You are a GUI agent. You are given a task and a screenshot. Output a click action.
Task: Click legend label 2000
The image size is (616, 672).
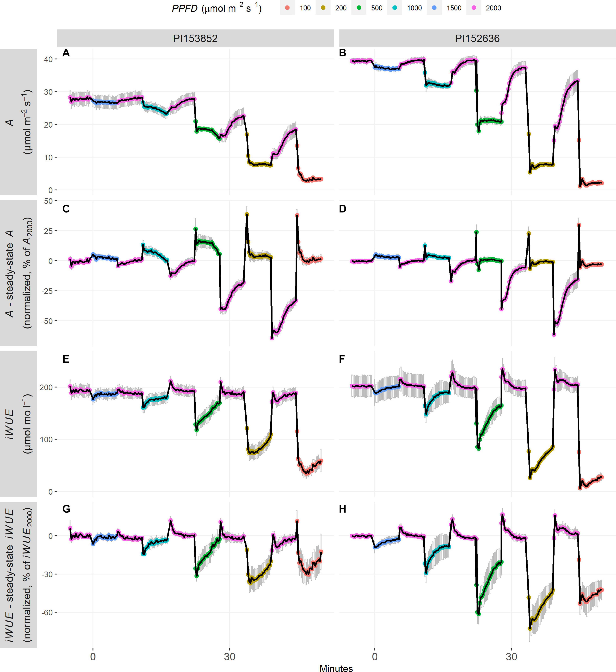point(493,8)
